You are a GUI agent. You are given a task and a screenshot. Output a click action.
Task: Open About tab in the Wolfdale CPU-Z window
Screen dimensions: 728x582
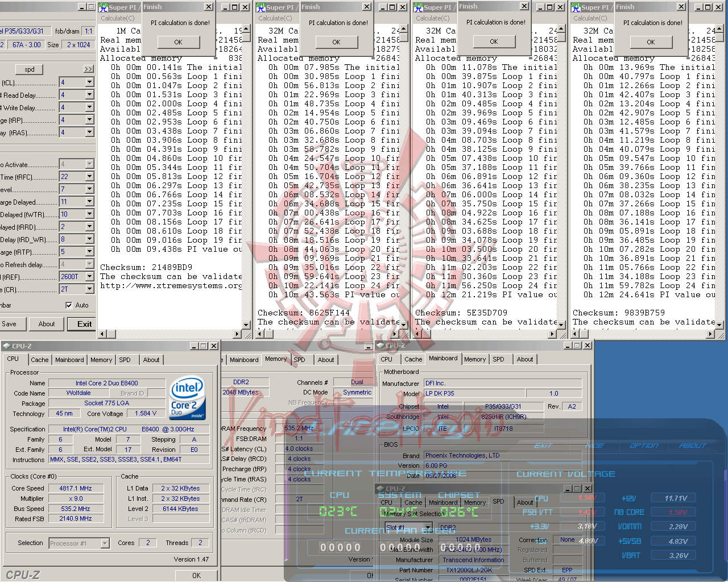[151, 360]
